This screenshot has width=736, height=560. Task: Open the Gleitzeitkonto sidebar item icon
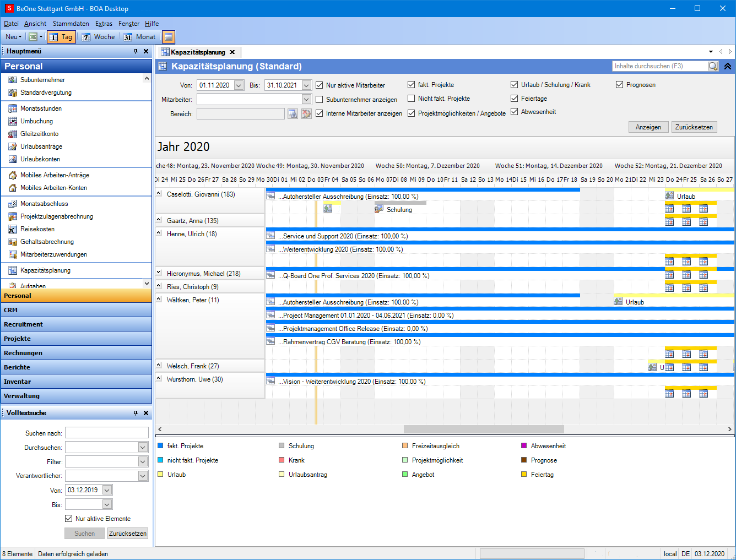pyautogui.click(x=13, y=134)
